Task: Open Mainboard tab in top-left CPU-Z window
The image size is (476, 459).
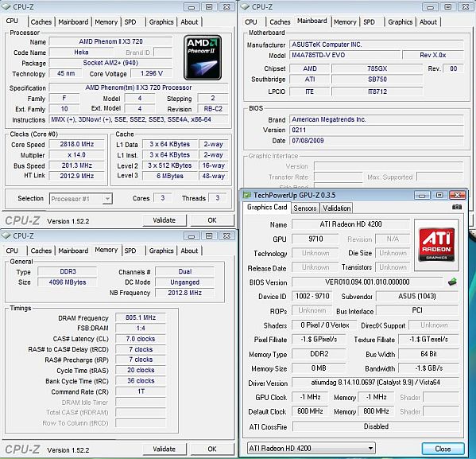Action: [x=73, y=22]
